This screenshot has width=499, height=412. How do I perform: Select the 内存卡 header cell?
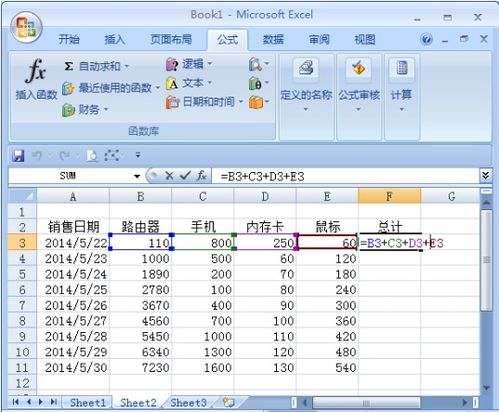265,227
